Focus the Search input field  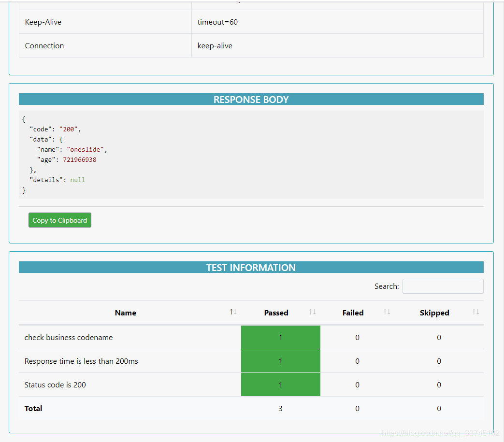click(443, 286)
